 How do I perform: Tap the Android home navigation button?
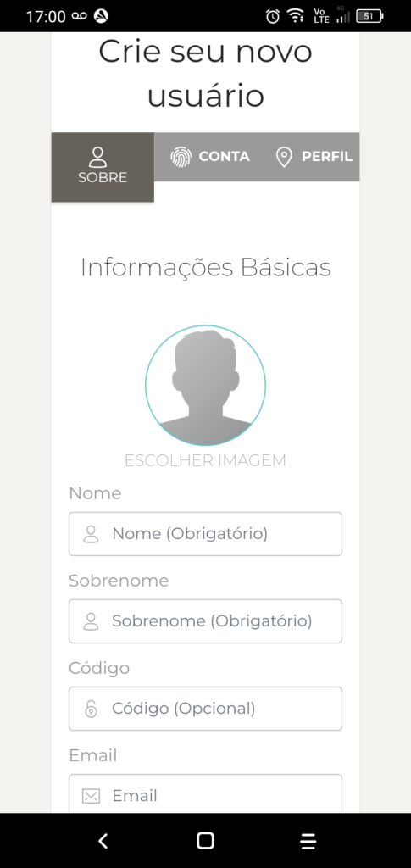coord(205,841)
